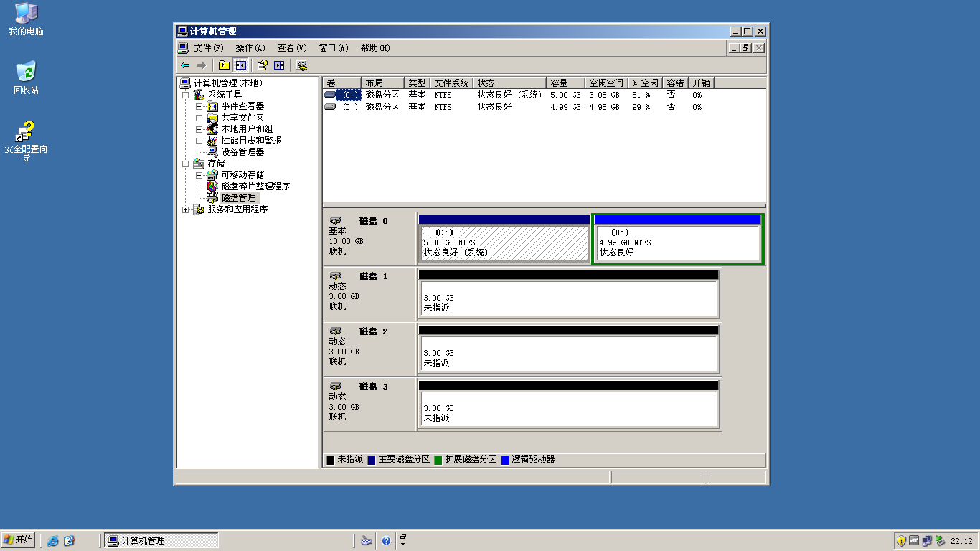980x551 pixels.
Task: Select the (D:) volume icon in list
Action: [x=330, y=107]
